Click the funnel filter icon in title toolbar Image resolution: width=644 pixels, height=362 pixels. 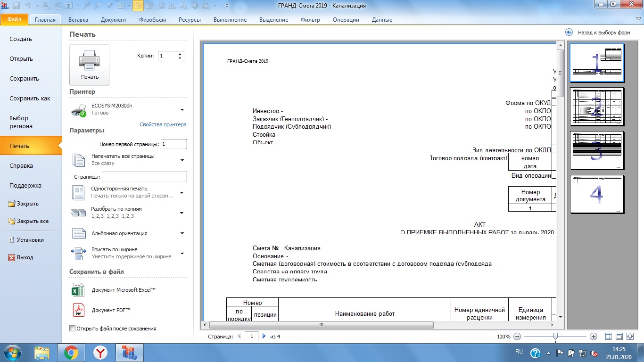click(x=109, y=6)
